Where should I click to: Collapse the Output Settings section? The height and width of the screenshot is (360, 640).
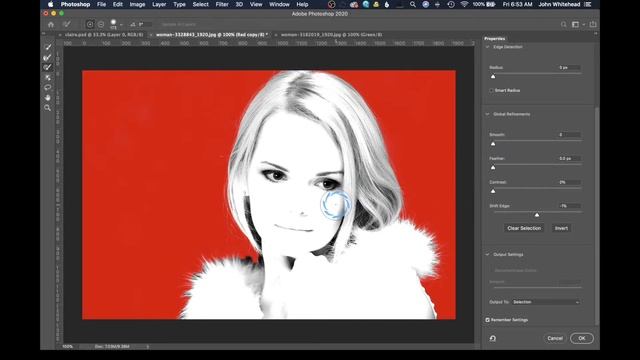coord(487,255)
